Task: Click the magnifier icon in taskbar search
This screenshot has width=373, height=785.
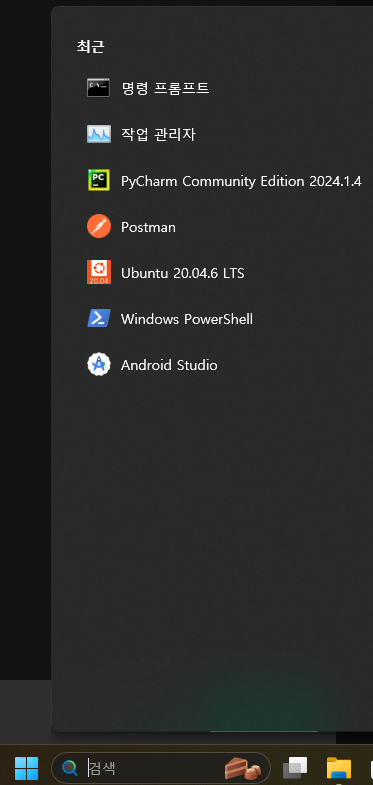Action: click(x=70, y=767)
